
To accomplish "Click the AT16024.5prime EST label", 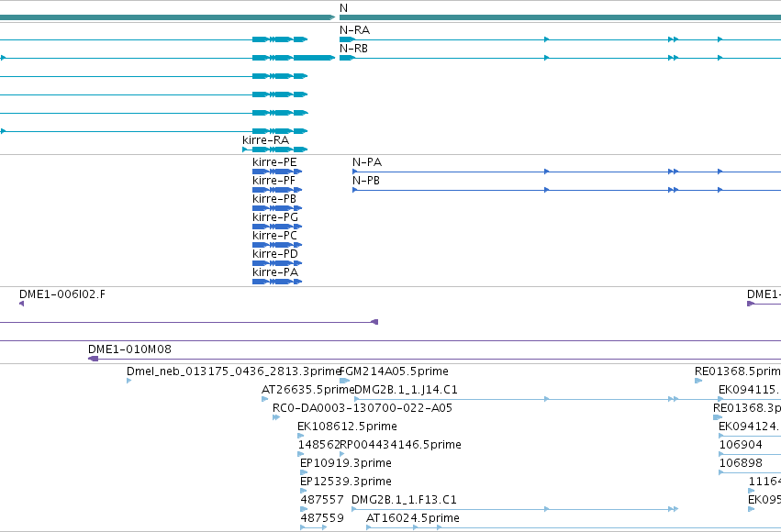I will (413, 518).
